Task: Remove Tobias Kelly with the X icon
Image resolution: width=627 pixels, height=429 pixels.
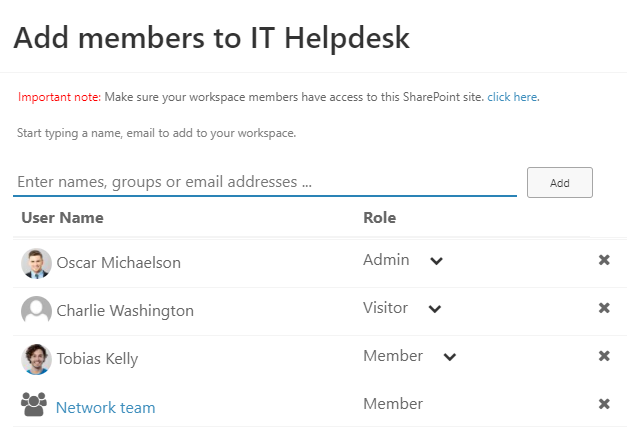Action: (604, 356)
